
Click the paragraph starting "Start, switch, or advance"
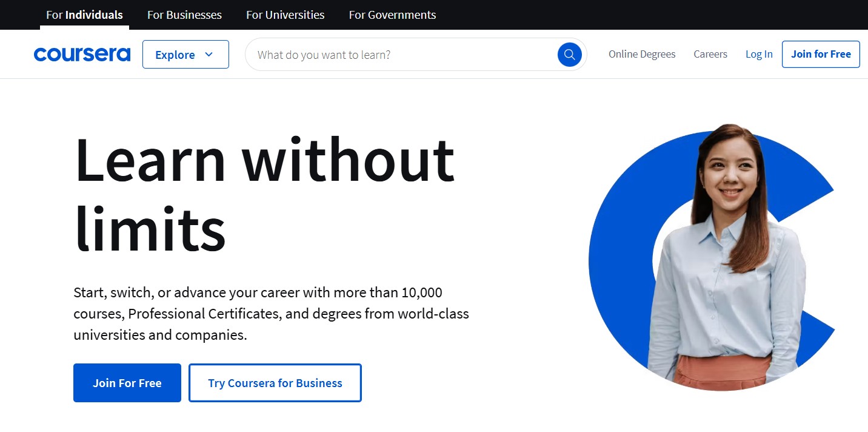271,314
